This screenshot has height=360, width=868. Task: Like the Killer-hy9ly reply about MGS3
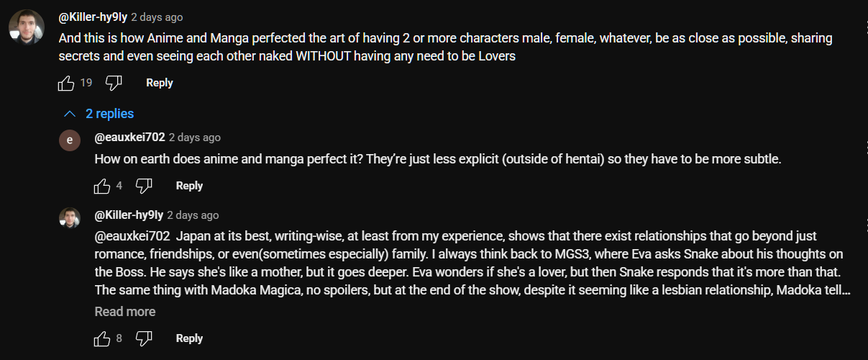click(x=102, y=339)
